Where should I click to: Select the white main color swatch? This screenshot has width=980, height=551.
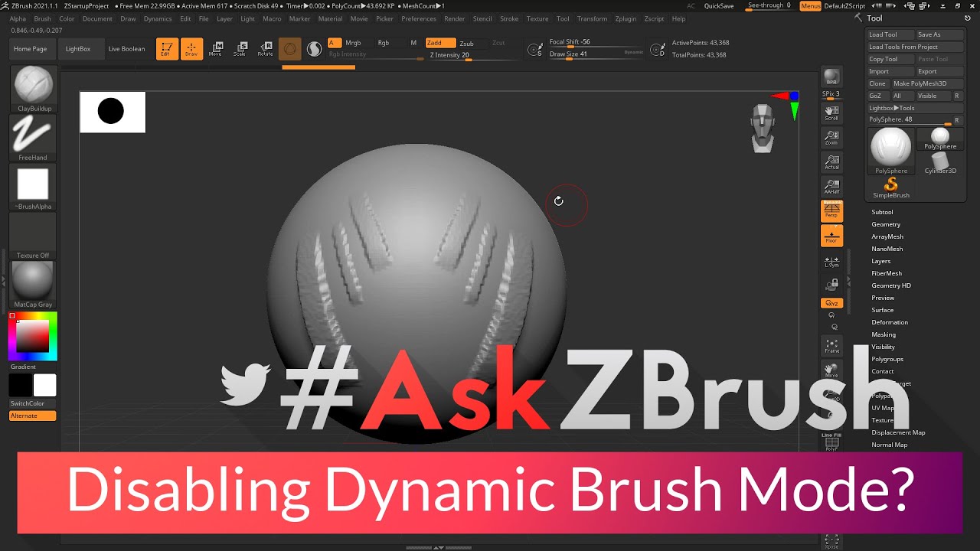click(x=44, y=385)
